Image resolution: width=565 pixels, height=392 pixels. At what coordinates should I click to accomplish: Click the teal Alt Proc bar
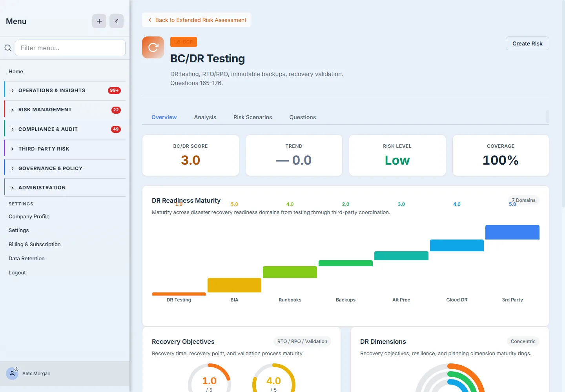pyautogui.click(x=401, y=256)
